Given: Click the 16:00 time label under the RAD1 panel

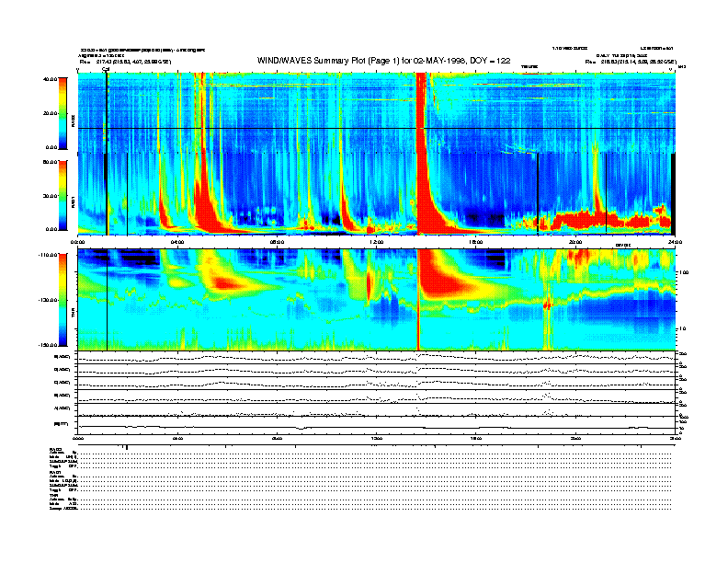Looking at the screenshot, I should pos(476,242).
